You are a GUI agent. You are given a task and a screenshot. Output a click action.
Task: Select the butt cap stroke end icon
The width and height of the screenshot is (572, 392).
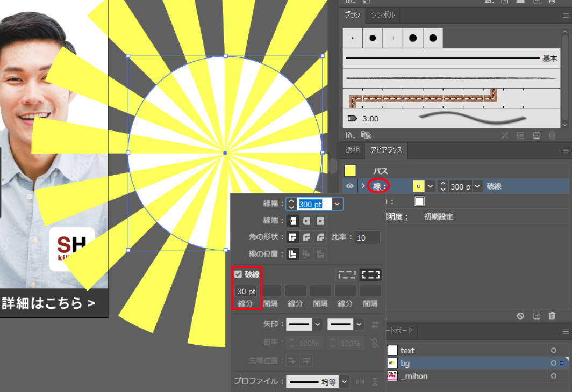point(292,221)
